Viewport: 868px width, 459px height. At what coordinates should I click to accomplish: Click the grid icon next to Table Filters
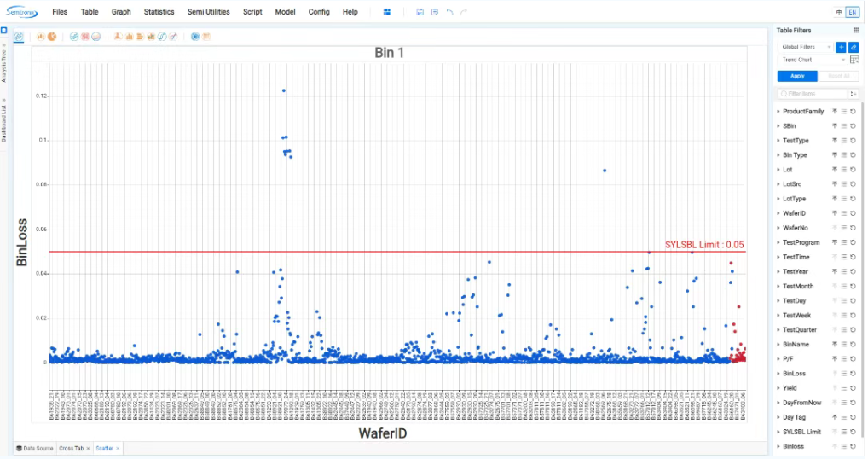pyautogui.click(x=855, y=30)
